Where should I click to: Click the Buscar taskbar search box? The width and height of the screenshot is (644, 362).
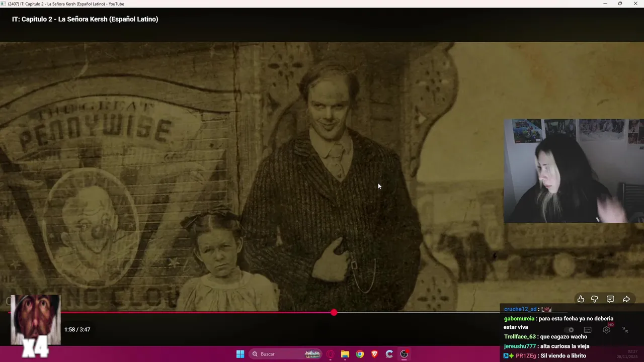(x=286, y=354)
